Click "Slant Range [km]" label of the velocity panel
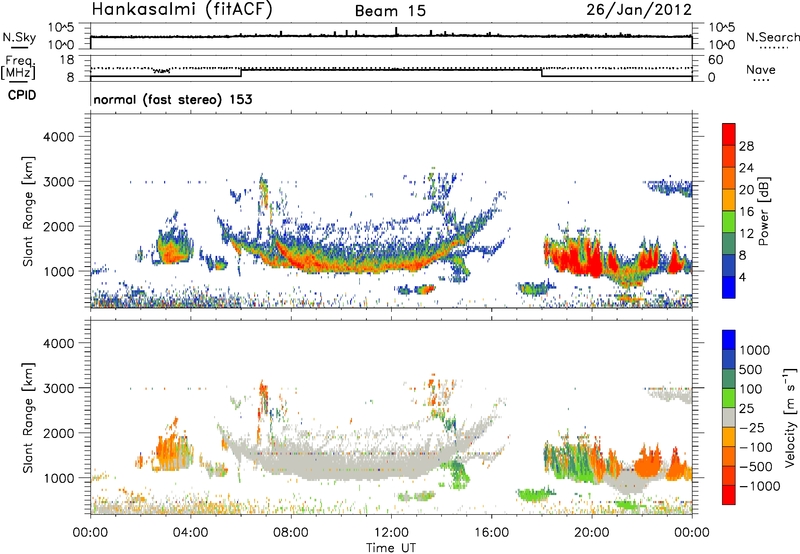800x554 pixels. (x=28, y=418)
